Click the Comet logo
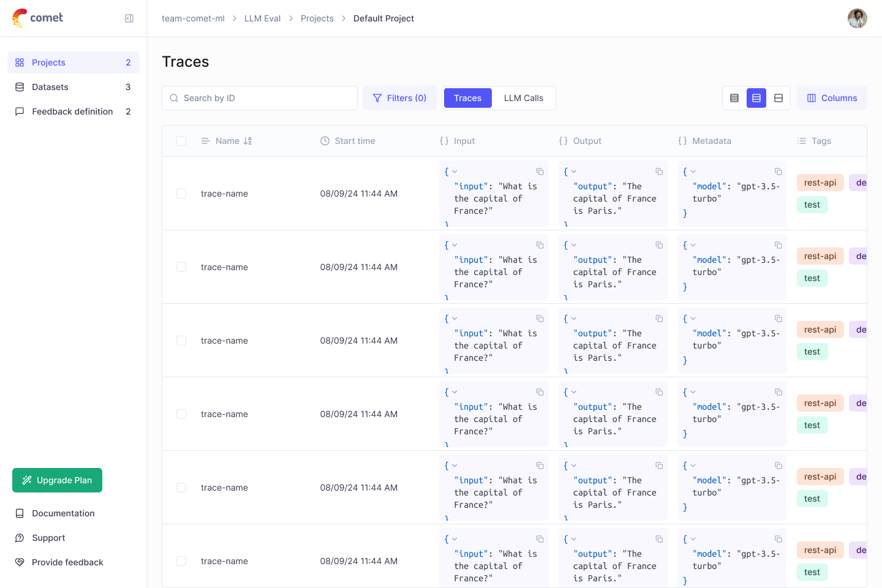This screenshot has width=882, height=588. [x=37, y=18]
